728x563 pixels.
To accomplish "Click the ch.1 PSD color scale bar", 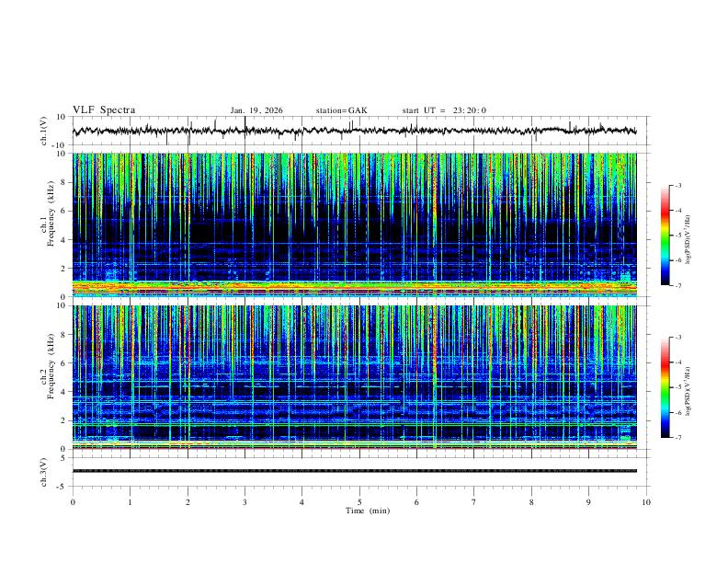I will 665,236.
